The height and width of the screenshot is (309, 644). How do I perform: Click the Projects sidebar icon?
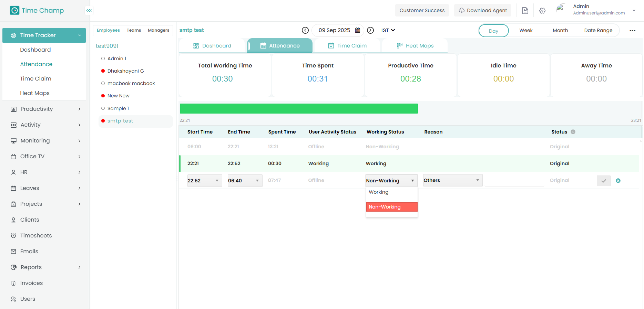(13, 204)
